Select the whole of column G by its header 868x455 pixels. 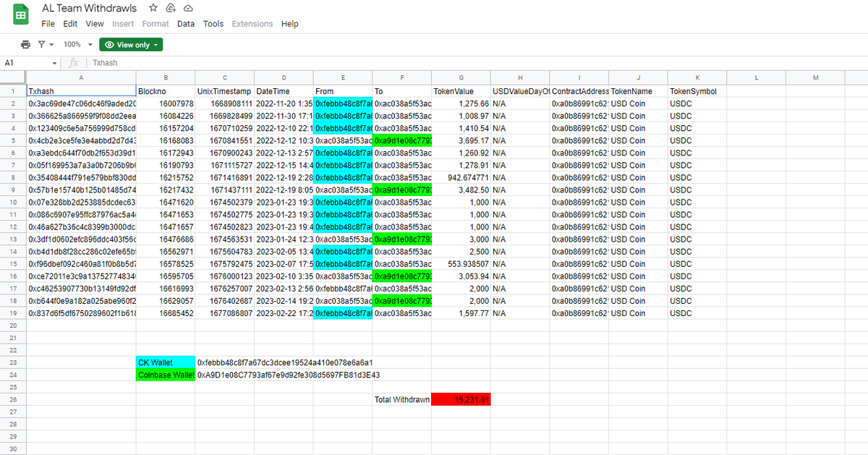coord(461,77)
